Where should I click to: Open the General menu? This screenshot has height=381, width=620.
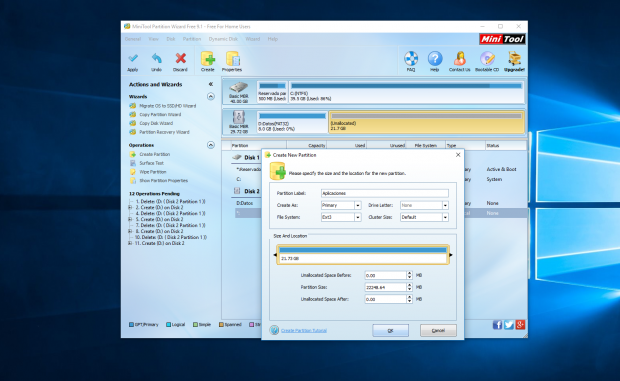(133, 39)
